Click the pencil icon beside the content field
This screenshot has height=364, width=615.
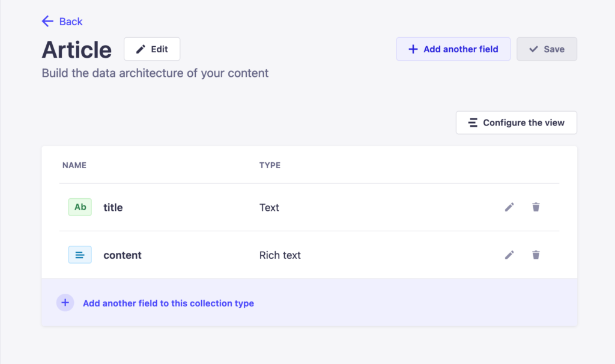click(509, 255)
